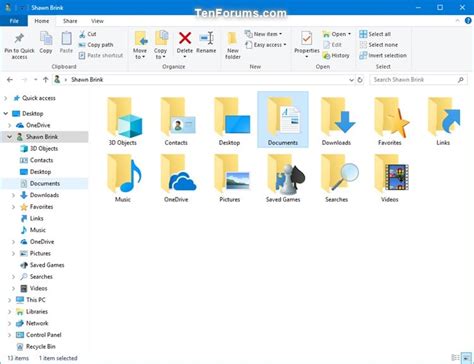
Task: Expand Network tree node
Action: (9, 323)
